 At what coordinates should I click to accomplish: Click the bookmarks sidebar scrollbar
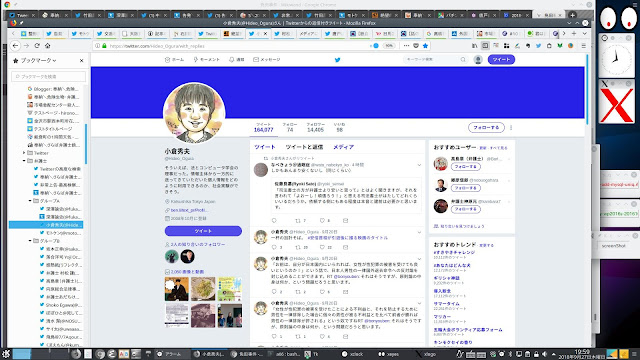pyautogui.click(x=86, y=144)
